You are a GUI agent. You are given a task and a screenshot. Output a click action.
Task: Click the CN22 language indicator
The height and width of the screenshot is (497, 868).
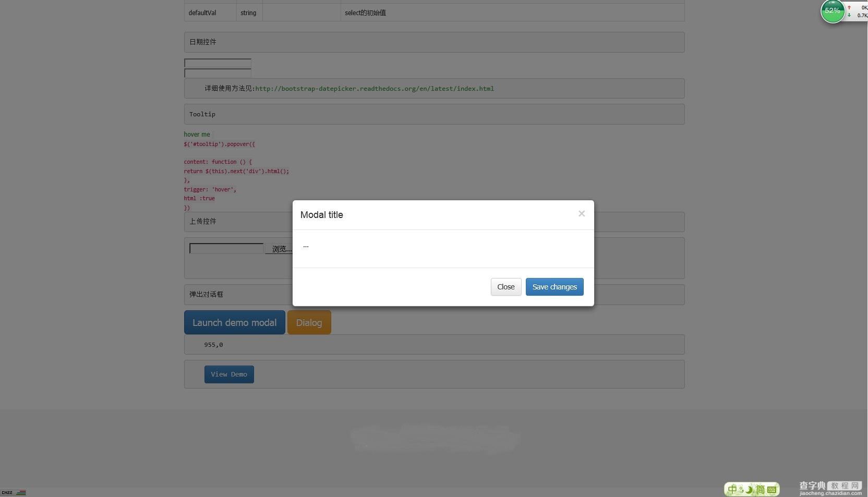7,492
